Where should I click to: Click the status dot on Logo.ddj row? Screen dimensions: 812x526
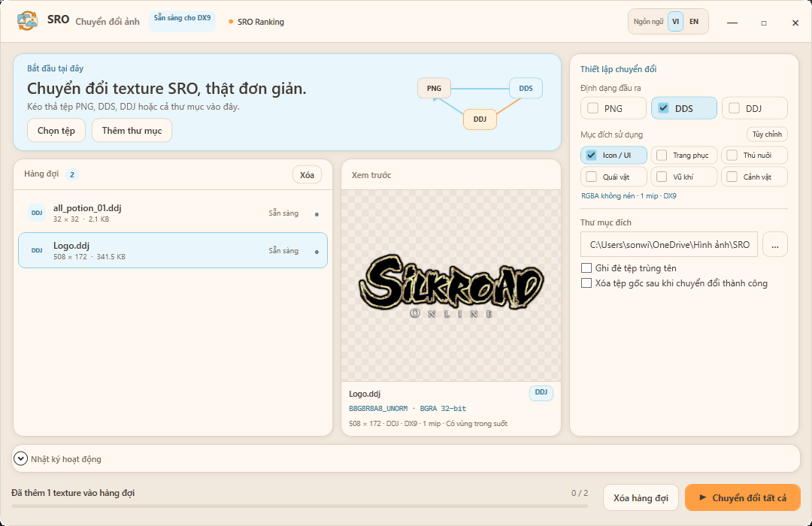317,252
